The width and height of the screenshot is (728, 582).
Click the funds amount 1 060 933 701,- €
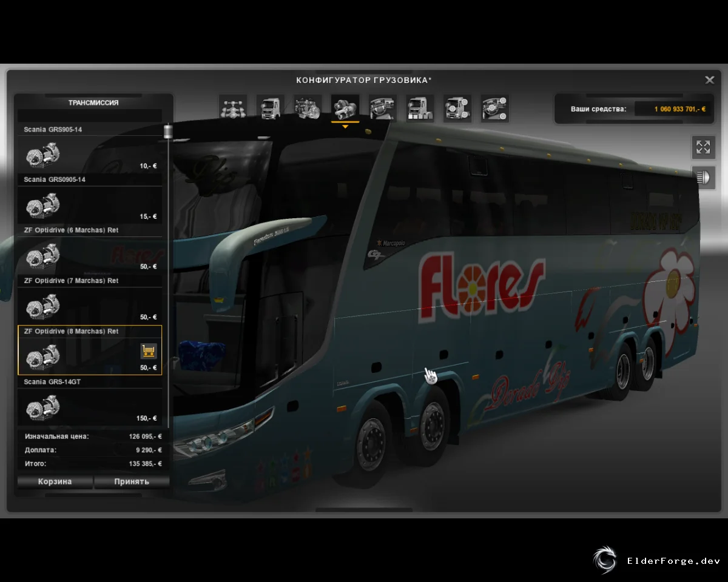(679, 109)
